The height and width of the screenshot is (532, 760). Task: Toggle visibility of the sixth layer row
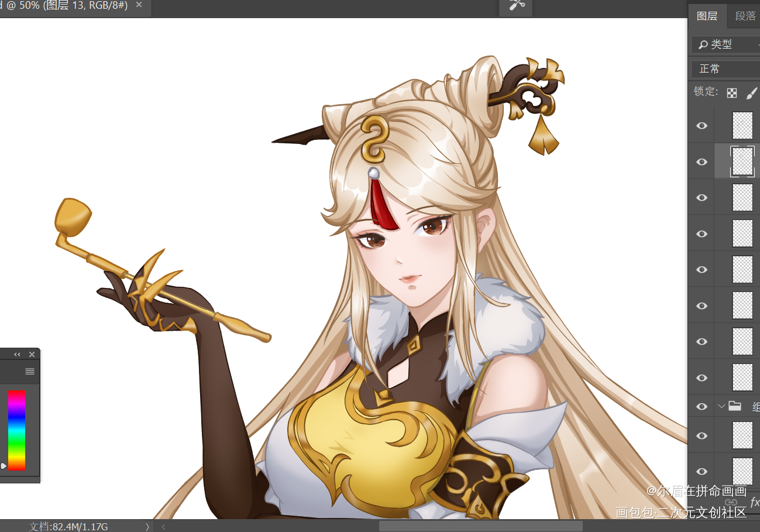[x=701, y=306]
